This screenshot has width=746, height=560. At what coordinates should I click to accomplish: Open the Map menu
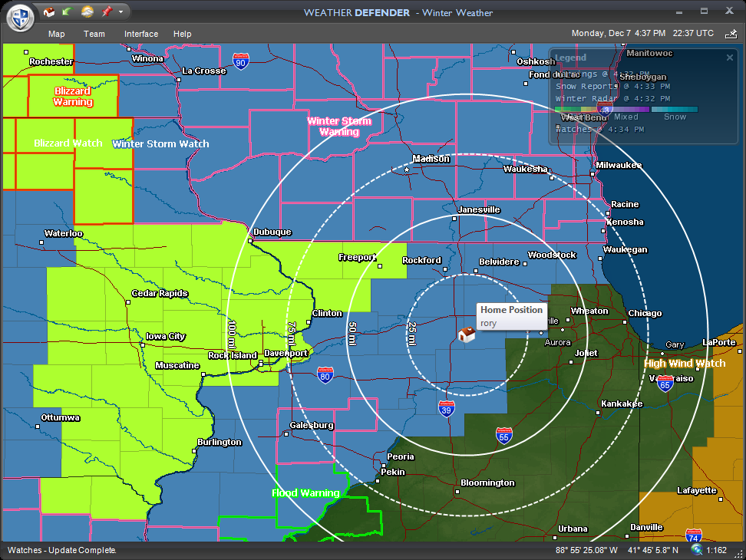point(56,34)
